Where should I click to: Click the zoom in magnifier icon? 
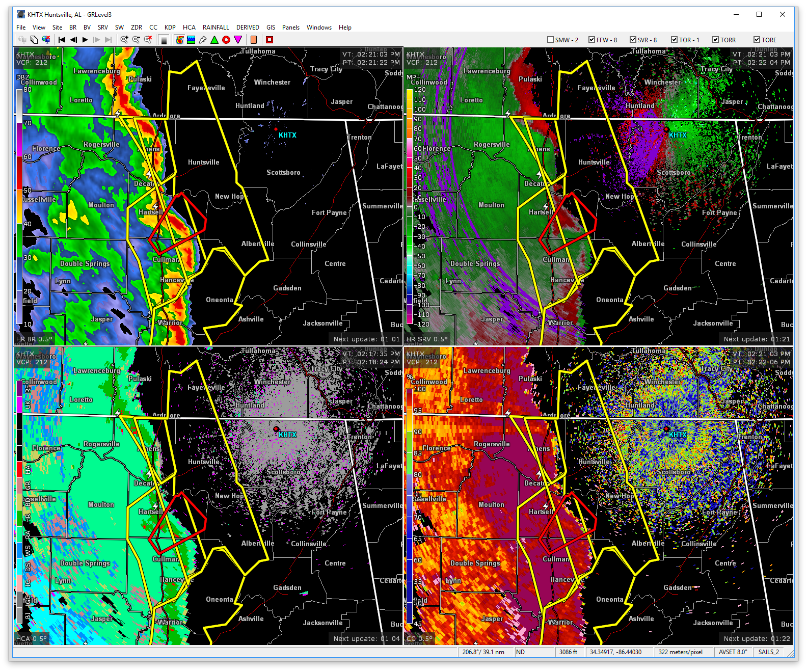pos(124,40)
